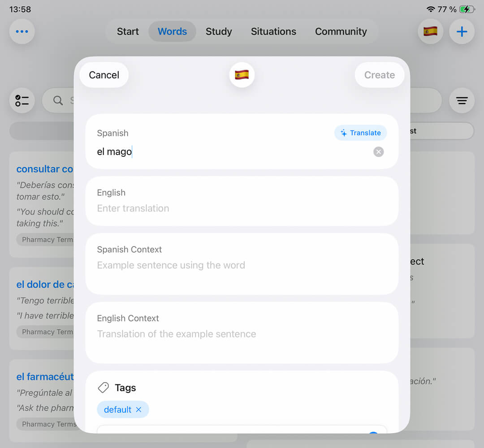Open Spanish flag language selector in top bar

(x=430, y=31)
